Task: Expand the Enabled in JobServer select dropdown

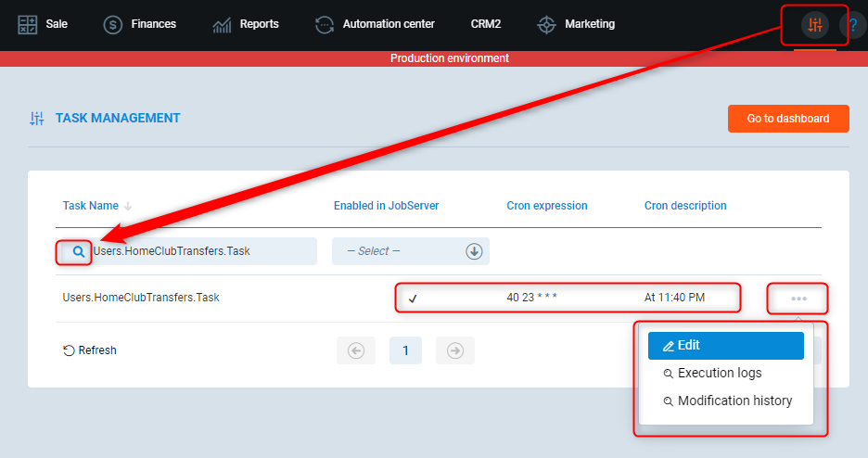Action: pyautogui.click(x=474, y=251)
